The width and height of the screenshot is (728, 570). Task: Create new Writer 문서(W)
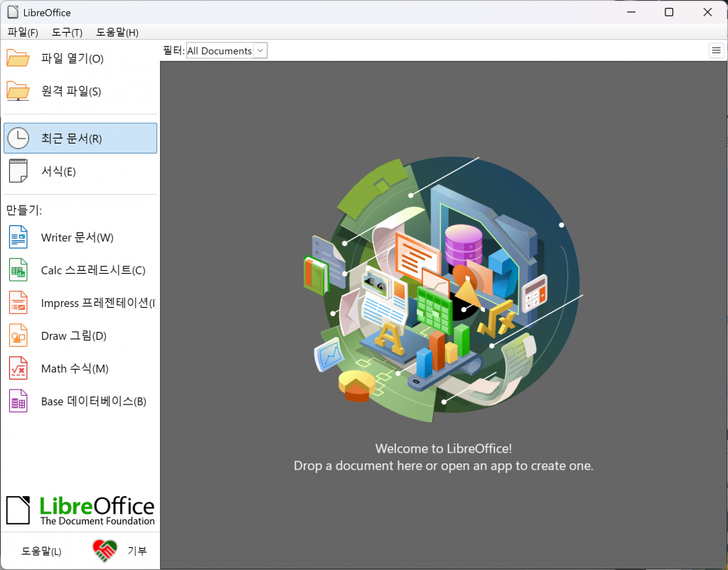click(77, 237)
